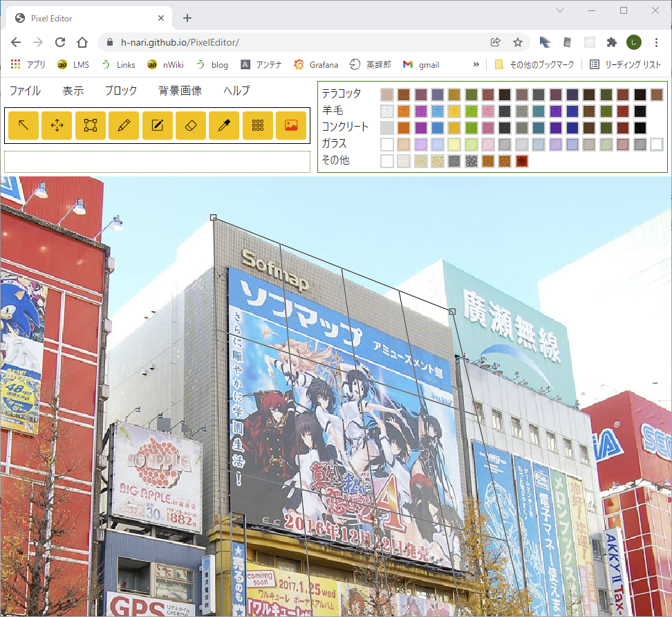
Task: Select the four-way move tool
Action: coord(57,125)
